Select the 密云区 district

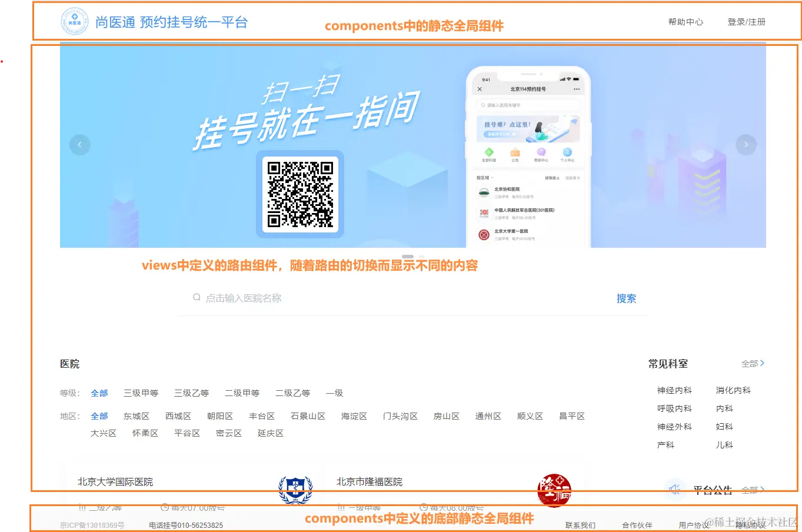229,433
